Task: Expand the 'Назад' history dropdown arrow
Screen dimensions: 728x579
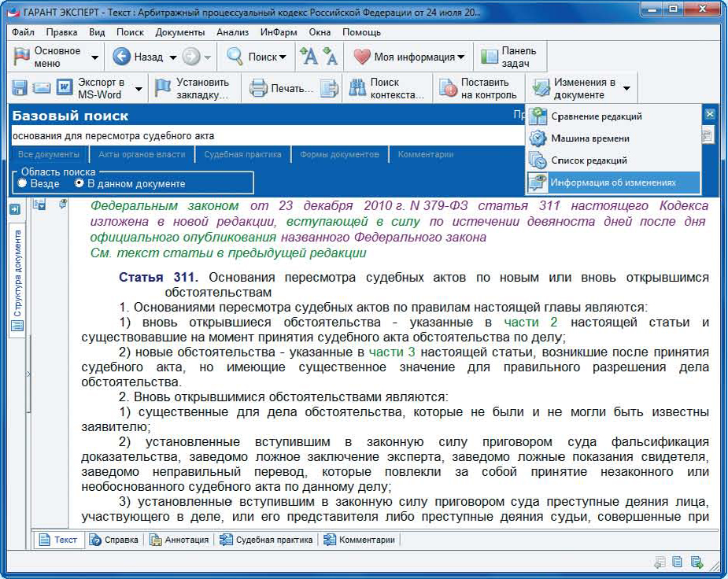Action: pos(172,57)
